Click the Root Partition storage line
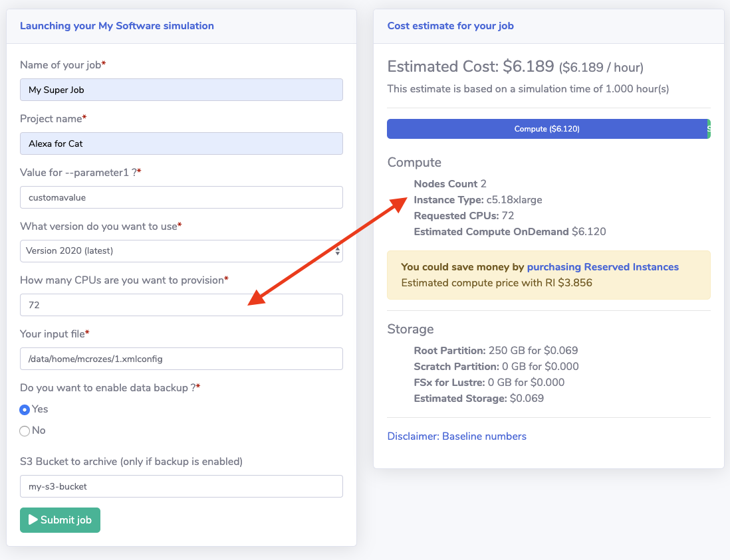The width and height of the screenshot is (730, 560). [495, 350]
